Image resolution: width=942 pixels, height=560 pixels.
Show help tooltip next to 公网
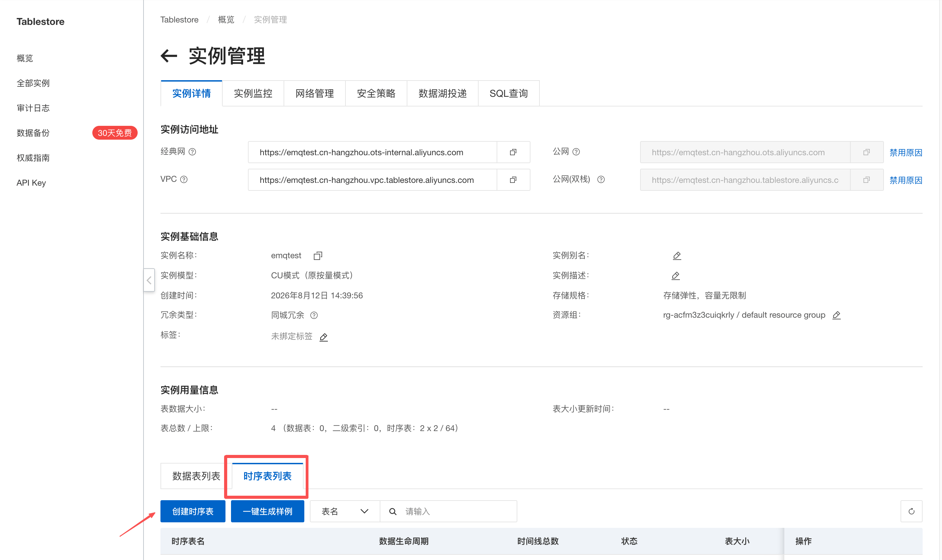pos(576,152)
